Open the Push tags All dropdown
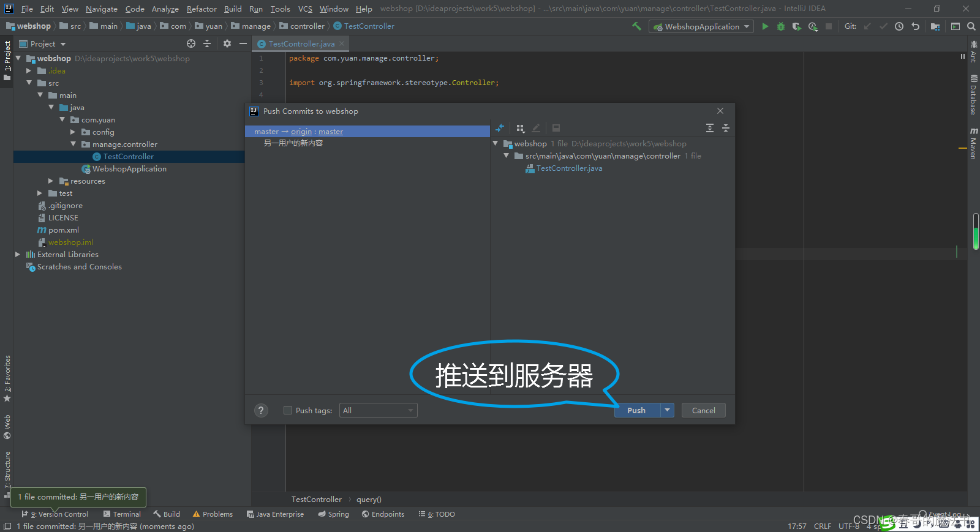 (x=379, y=410)
